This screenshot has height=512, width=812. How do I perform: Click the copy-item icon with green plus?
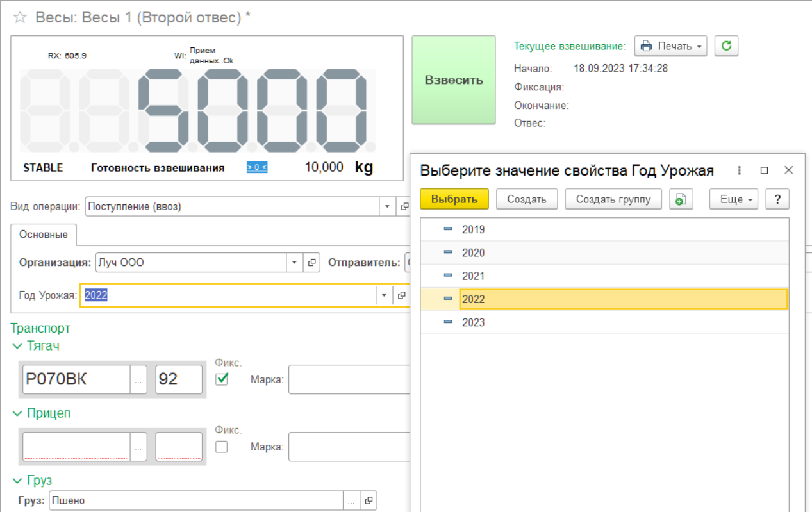[681, 200]
